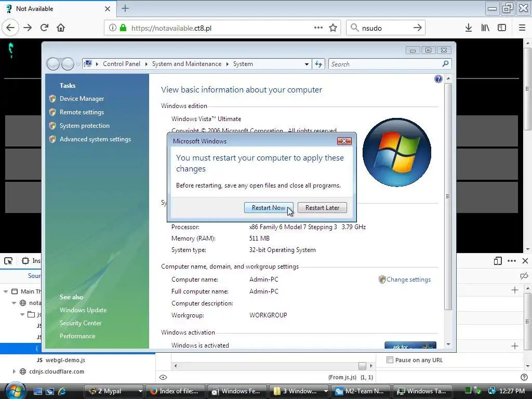Close the developer tools panel

(525, 261)
